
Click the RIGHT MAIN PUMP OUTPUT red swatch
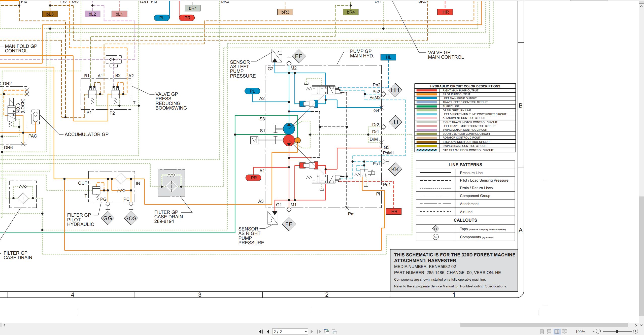[427, 90]
